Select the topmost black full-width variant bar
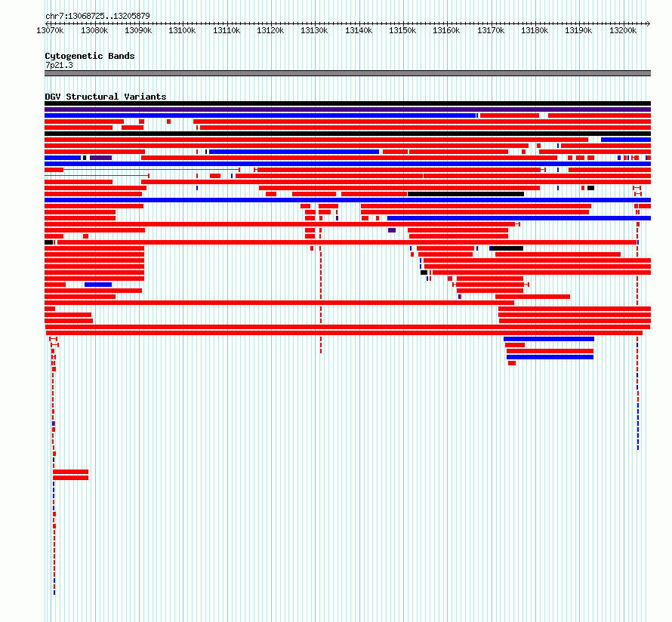The height and width of the screenshot is (622, 672). point(347,103)
